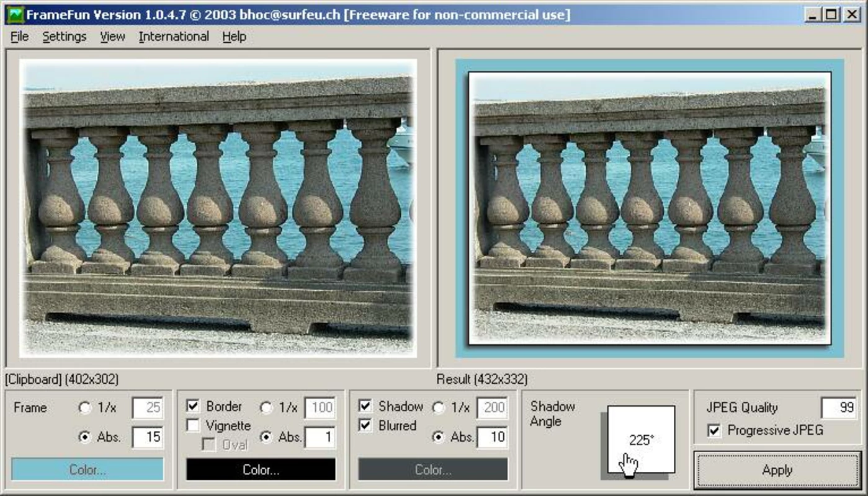Select the Shadow Abs. radio button

[439, 437]
